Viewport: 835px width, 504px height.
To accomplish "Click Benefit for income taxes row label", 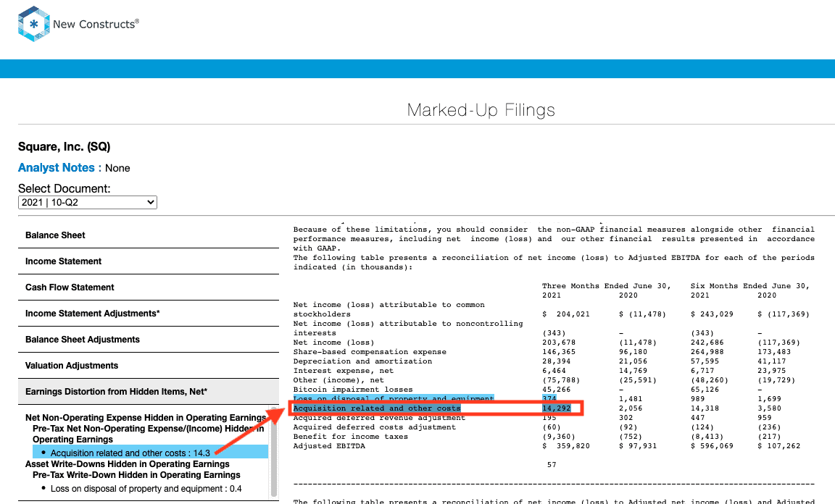I will [x=350, y=437].
